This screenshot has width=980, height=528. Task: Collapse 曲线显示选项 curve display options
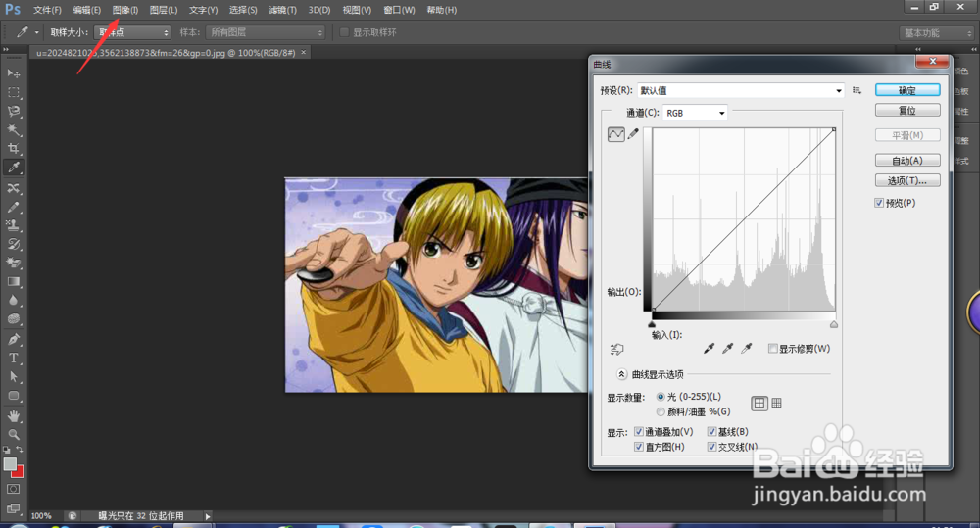click(621, 374)
